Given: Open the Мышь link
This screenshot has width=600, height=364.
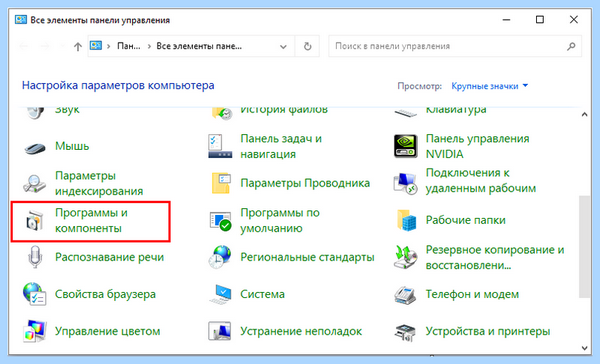Looking at the screenshot, I should tap(72, 146).
